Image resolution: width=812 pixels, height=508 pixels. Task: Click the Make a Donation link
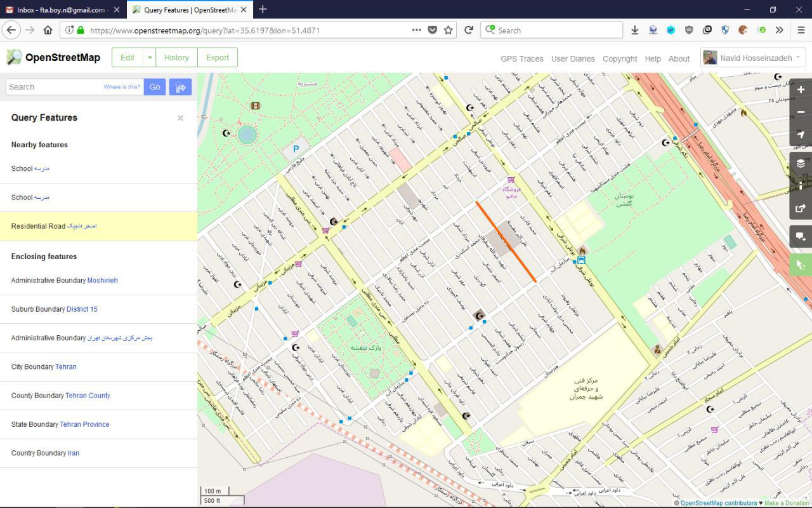(787, 503)
